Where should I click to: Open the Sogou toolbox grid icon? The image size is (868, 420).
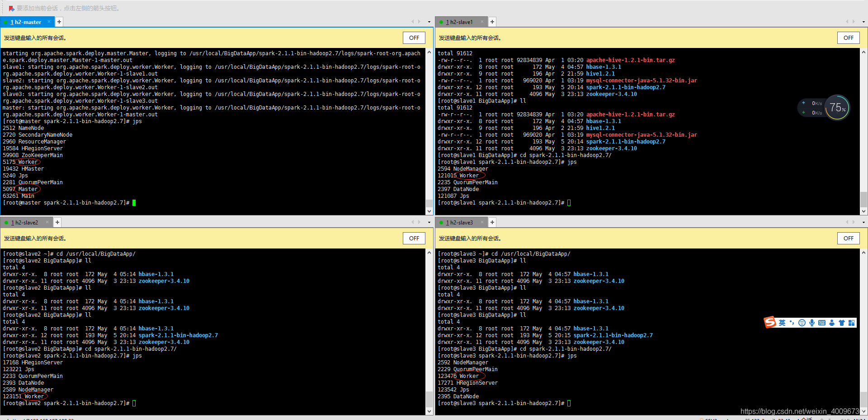tap(852, 323)
